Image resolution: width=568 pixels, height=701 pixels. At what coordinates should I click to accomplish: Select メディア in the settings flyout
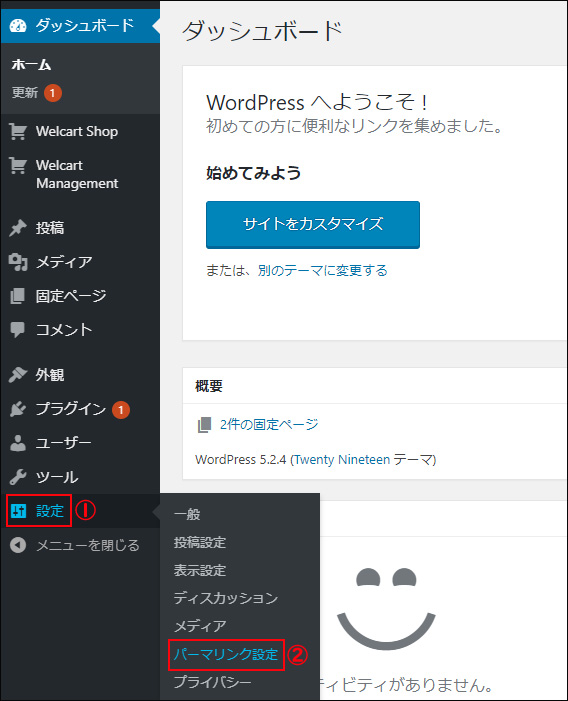[200, 626]
